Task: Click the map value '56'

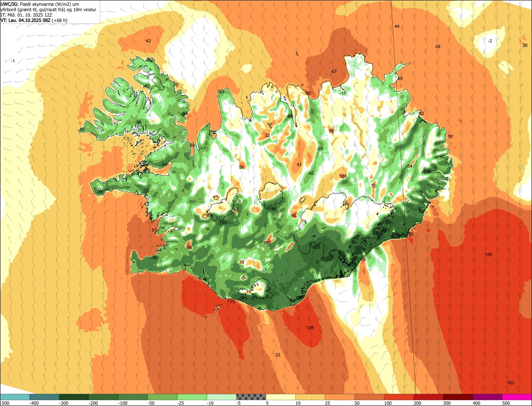Action: pyautogui.click(x=331, y=131)
